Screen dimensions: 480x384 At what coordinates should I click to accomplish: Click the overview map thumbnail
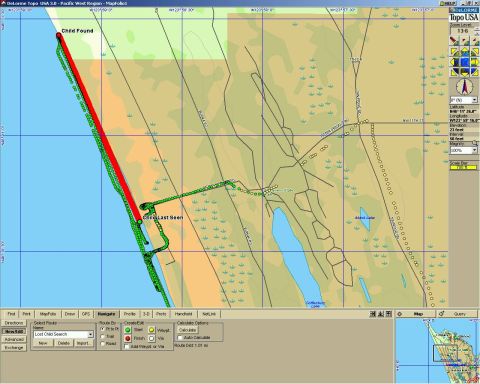(x=437, y=351)
